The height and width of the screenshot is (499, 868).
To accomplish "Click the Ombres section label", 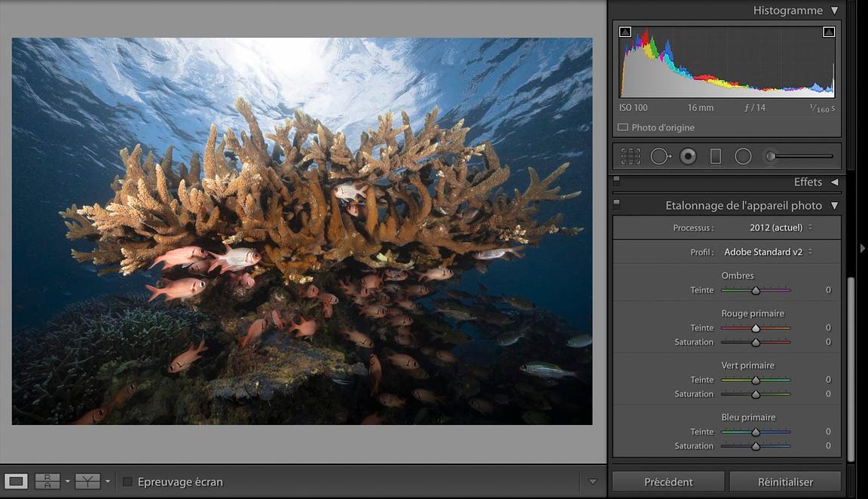I will click(738, 276).
